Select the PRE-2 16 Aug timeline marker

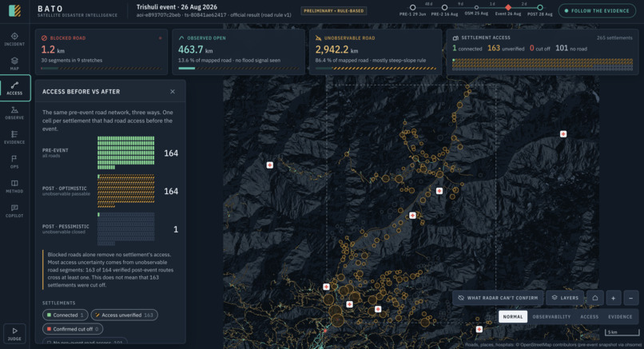pyautogui.click(x=444, y=7)
